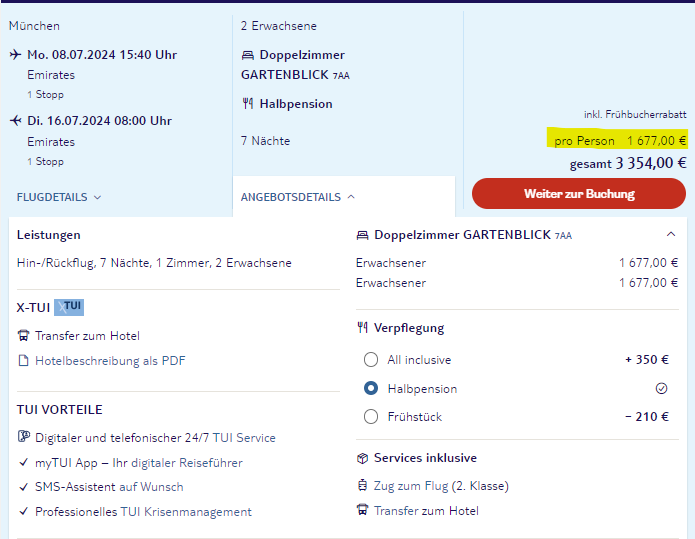Click the return flight airplane icon
695x539 pixels.
(16, 121)
